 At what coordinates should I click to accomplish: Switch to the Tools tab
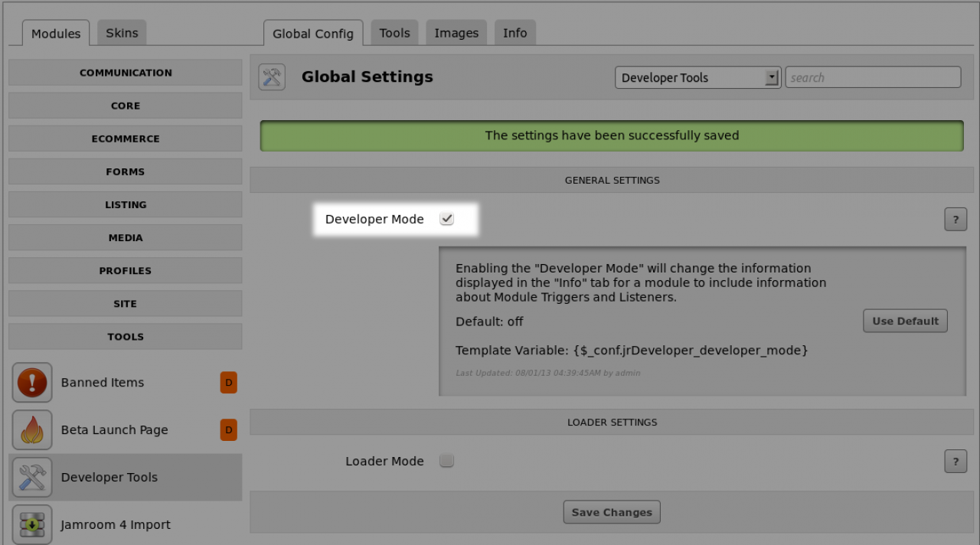pos(395,33)
